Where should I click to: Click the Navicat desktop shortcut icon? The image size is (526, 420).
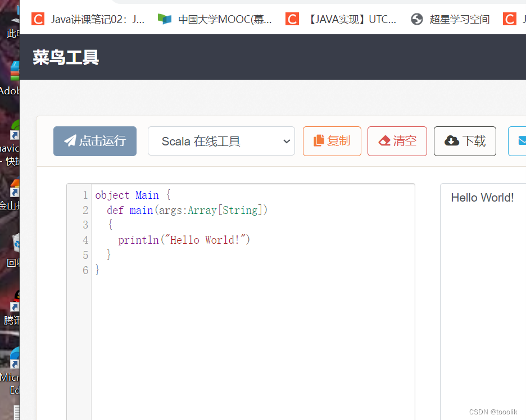[15, 130]
